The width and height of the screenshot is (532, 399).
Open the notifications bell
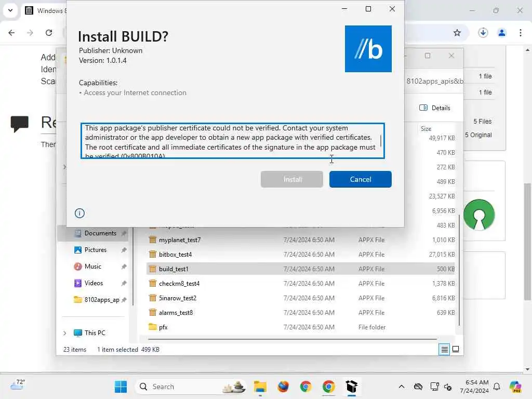click(x=497, y=387)
